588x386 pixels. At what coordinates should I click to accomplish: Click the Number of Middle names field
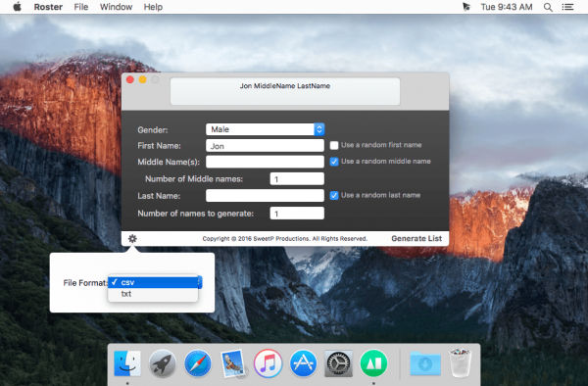point(297,178)
